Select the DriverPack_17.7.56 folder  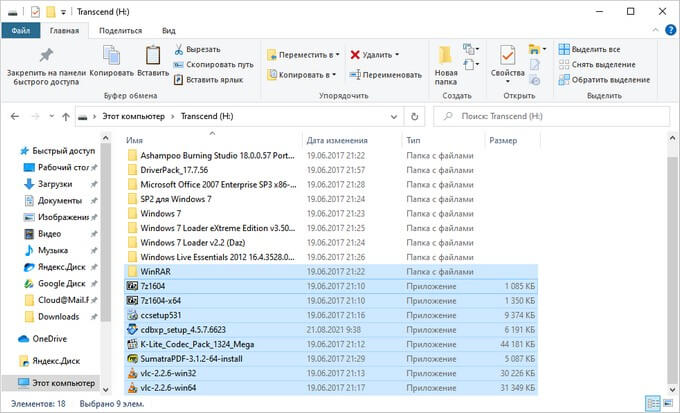coord(330,170)
